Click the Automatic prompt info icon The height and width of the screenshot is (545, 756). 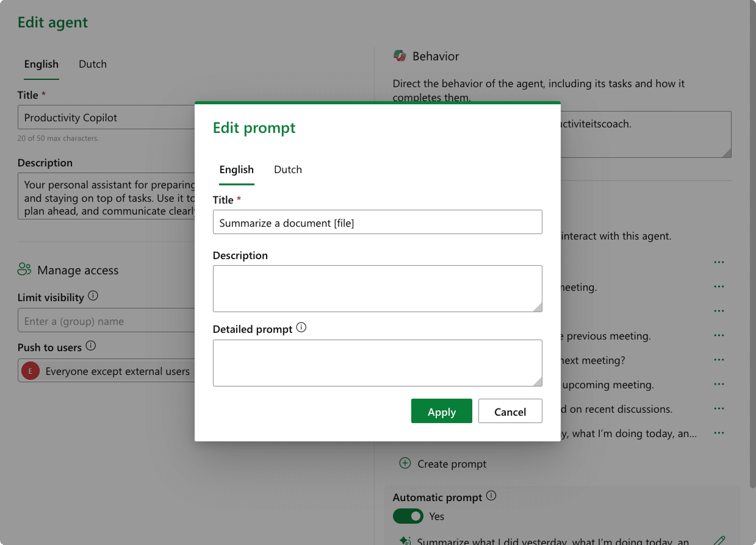491,496
